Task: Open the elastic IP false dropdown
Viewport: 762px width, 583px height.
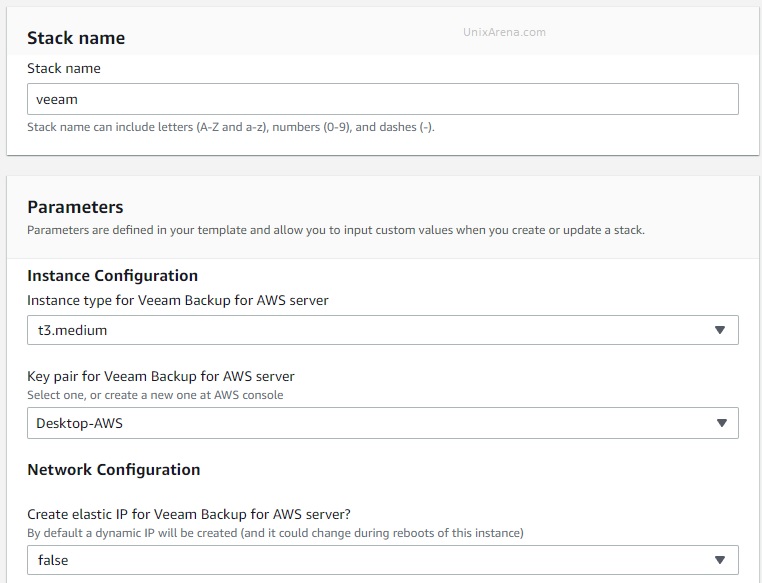Action: [383, 560]
